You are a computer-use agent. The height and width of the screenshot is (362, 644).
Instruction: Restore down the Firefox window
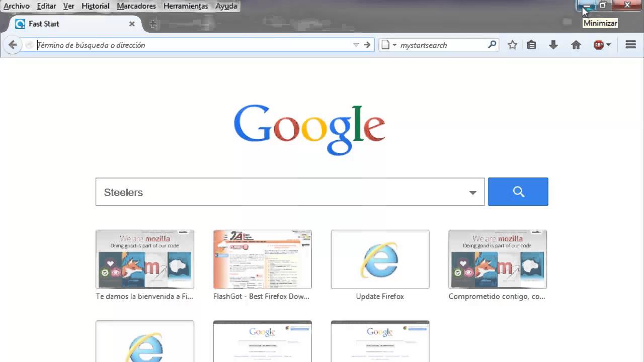tap(602, 6)
